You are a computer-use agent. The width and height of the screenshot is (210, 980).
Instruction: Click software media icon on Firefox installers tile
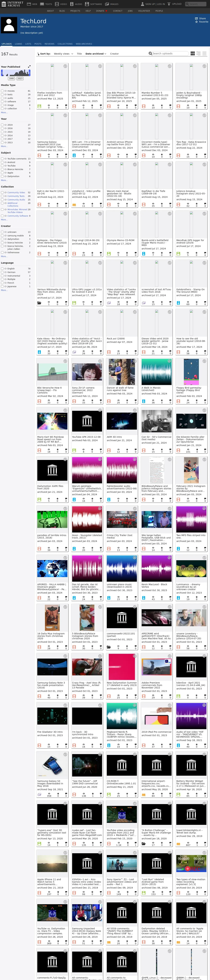click(39, 106)
